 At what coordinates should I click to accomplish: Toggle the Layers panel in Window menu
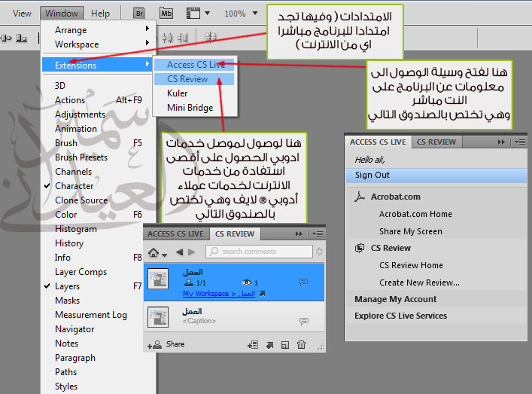[x=67, y=286]
